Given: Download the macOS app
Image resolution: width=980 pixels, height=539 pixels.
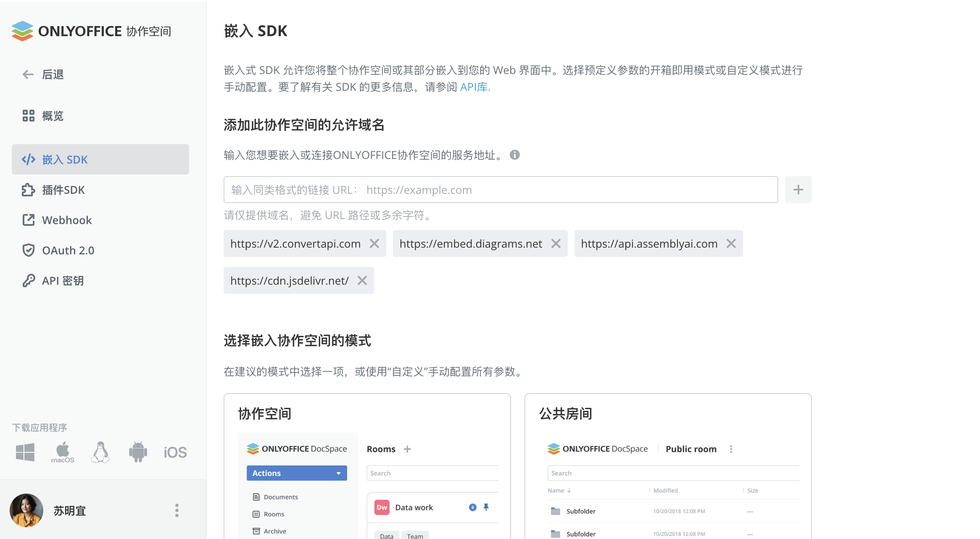Looking at the screenshot, I should (x=63, y=452).
